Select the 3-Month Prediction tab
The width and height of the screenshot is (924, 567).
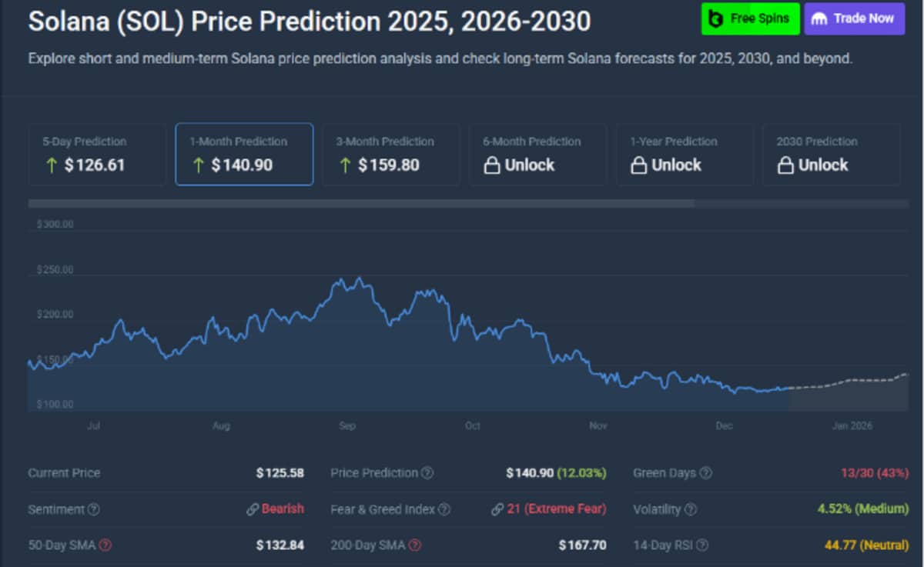click(x=391, y=154)
